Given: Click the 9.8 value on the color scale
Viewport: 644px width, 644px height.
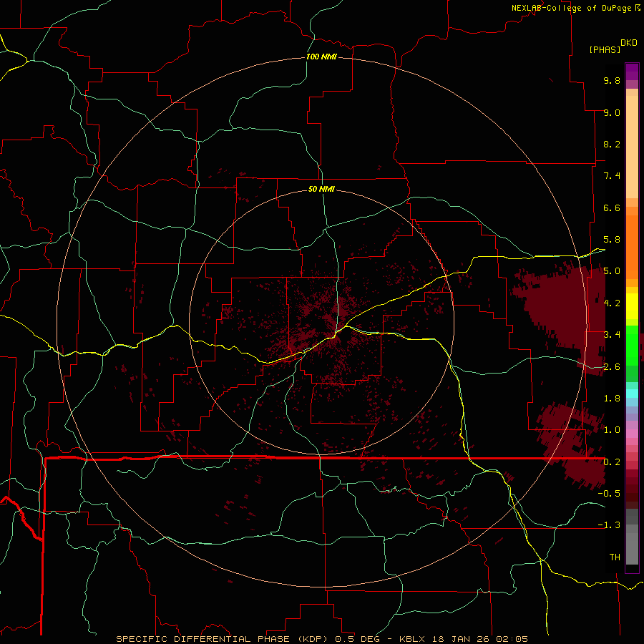Looking at the screenshot, I should tap(612, 80).
